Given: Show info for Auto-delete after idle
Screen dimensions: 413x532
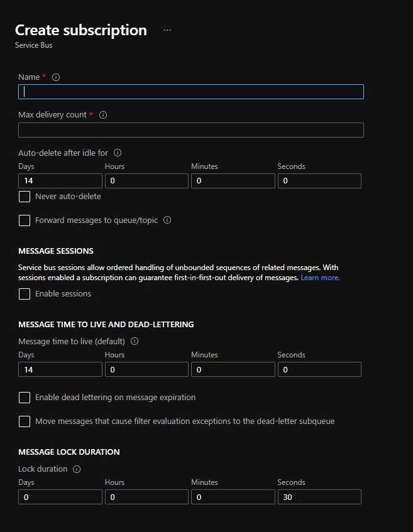Looking at the screenshot, I should pyautogui.click(x=118, y=153).
